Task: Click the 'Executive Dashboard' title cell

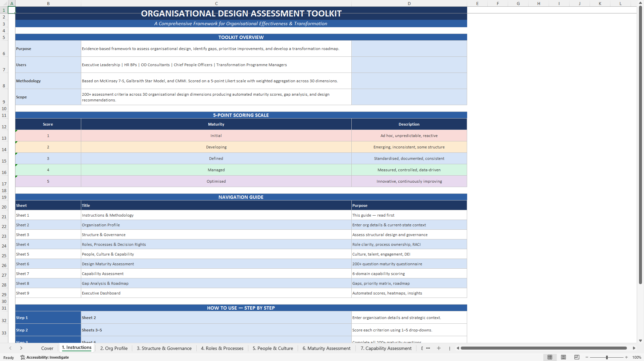Action: click(x=216, y=293)
